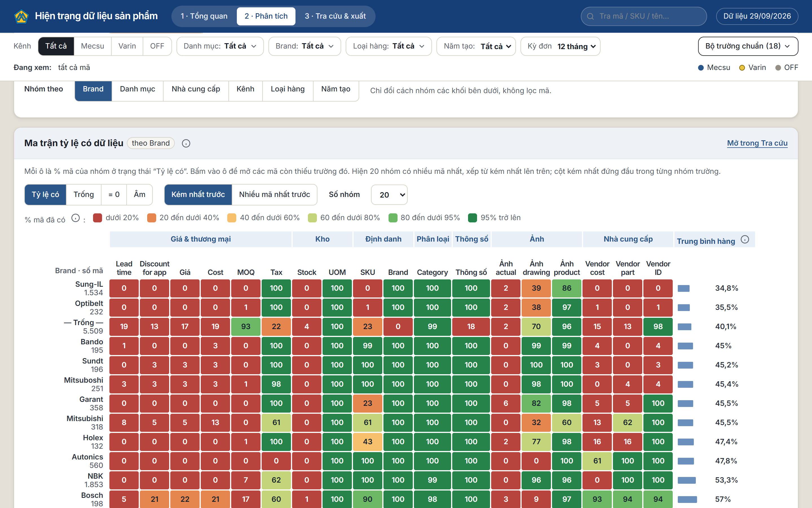Click Sung-IL average bar 34,8%
812x508 pixels.
[x=683, y=289]
